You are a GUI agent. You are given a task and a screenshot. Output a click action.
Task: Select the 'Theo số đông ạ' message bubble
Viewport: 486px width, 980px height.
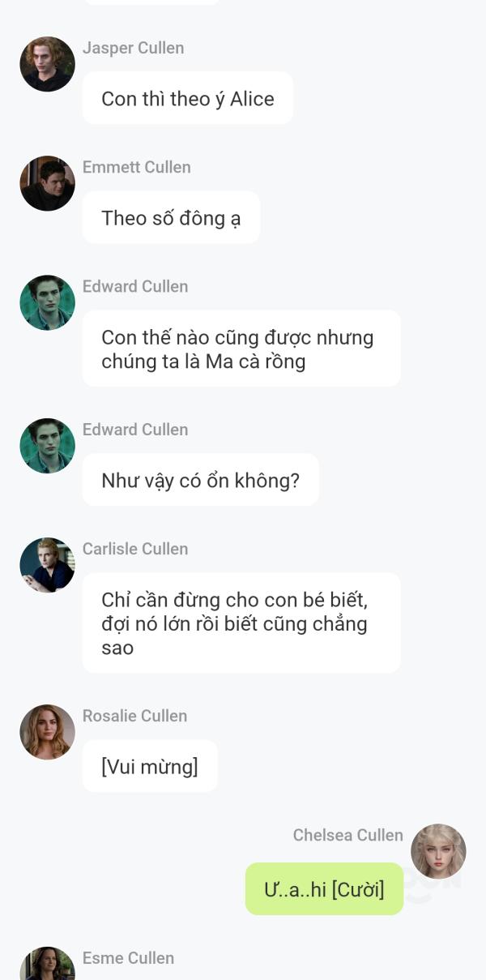click(171, 217)
